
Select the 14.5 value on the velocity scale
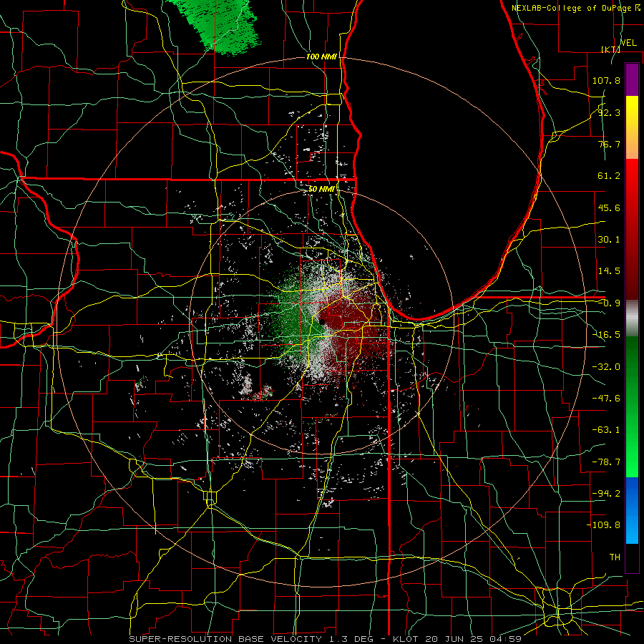pyautogui.click(x=609, y=271)
